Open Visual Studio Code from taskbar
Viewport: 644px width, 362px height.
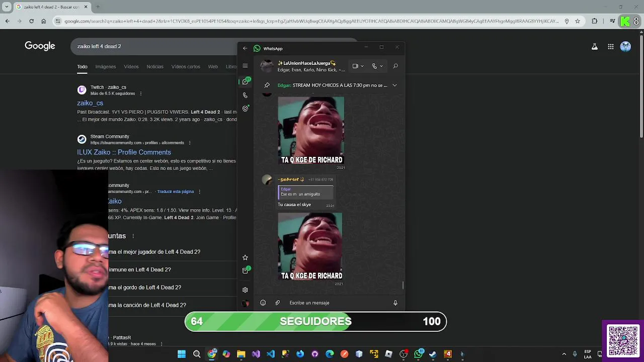[271, 354]
